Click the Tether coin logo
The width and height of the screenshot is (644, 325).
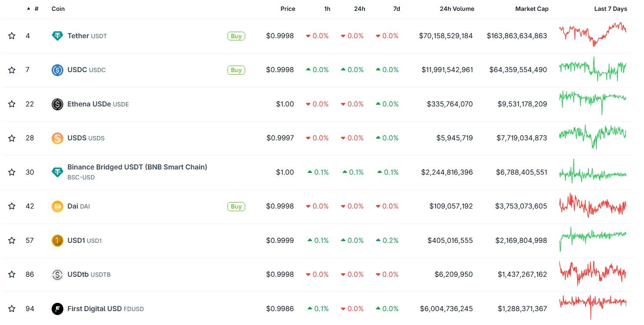(x=57, y=36)
